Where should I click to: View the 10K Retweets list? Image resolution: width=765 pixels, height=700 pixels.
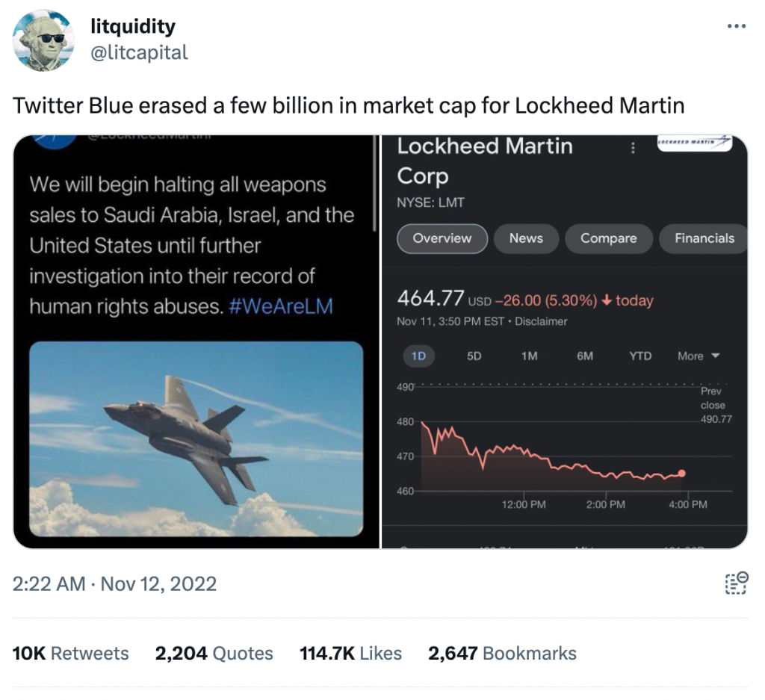[x=71, y=653]
